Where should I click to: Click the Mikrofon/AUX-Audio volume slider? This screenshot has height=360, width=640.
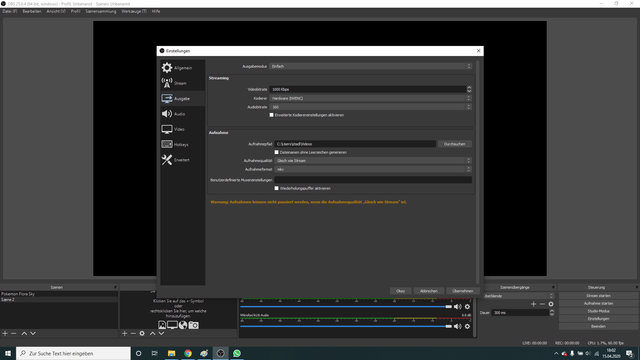click(x=346, y=326)
